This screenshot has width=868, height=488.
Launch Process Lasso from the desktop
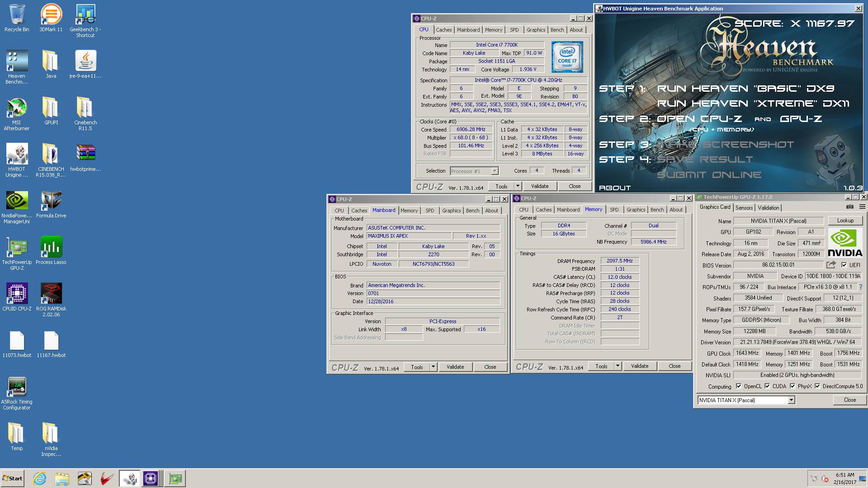click(51, 251)
